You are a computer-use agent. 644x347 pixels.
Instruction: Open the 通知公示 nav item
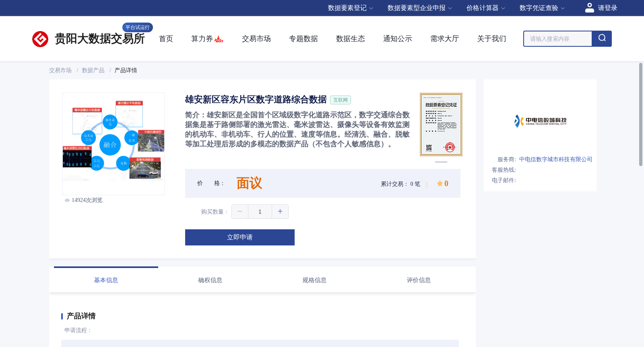398,39
